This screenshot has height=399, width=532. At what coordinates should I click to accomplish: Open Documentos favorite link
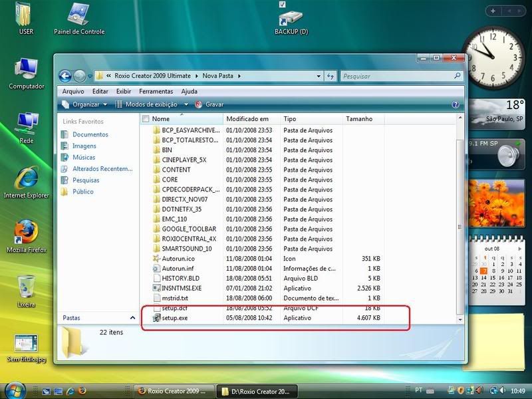coord(90,134)
